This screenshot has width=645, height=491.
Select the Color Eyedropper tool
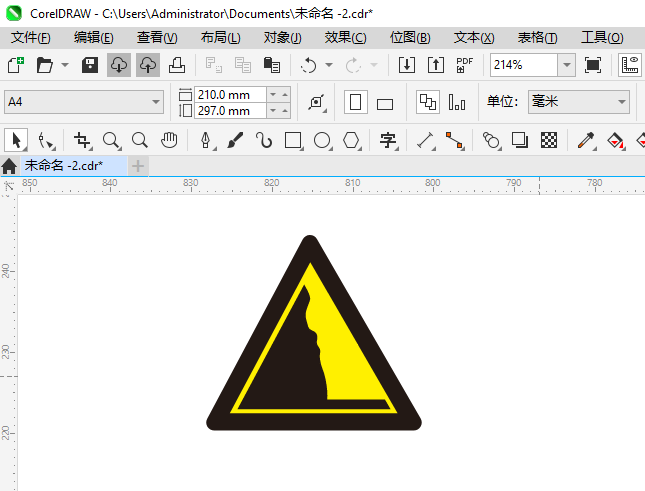pyautogui.click(x=586, y=140)
